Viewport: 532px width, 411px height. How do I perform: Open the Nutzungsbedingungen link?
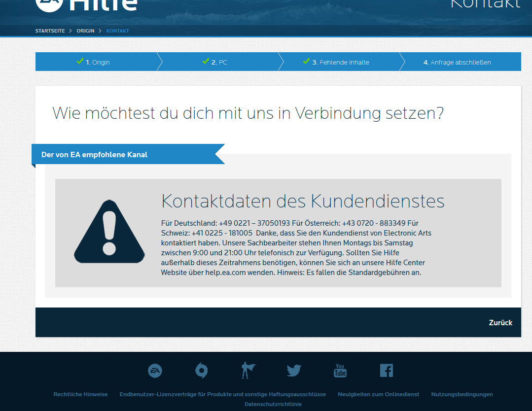tap(462, 394)
